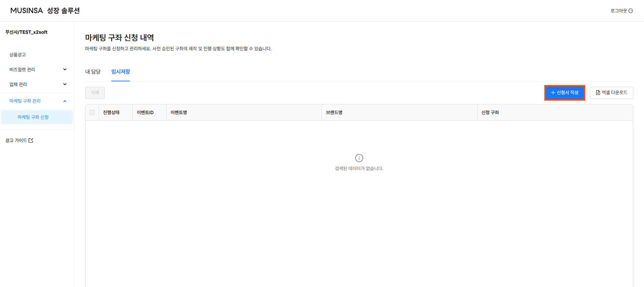Select 마케팅 구좌 신청 in sidebar
Image resolution: width=644 pixels, height=287 pixels.
tap(33, 117)
